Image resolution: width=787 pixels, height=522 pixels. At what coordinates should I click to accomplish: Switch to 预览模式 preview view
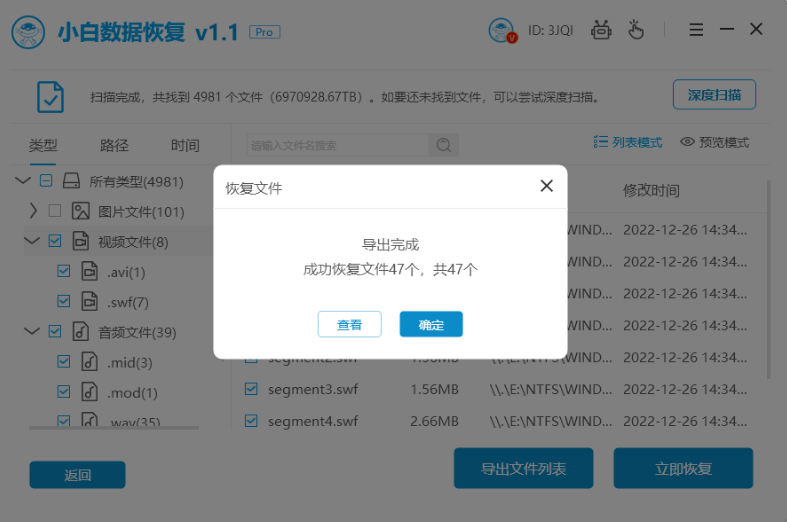coord(714,142)
